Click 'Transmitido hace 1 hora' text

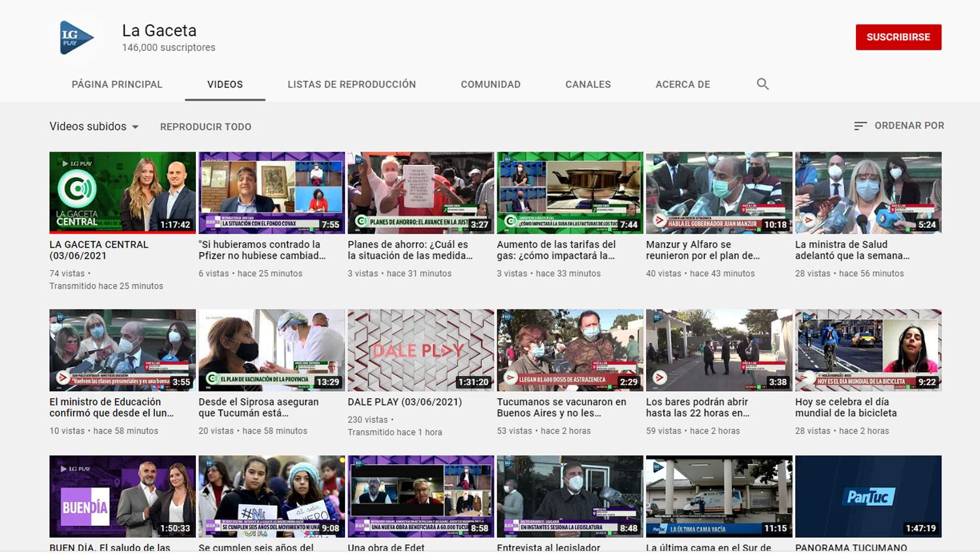(x=395, y=432)
